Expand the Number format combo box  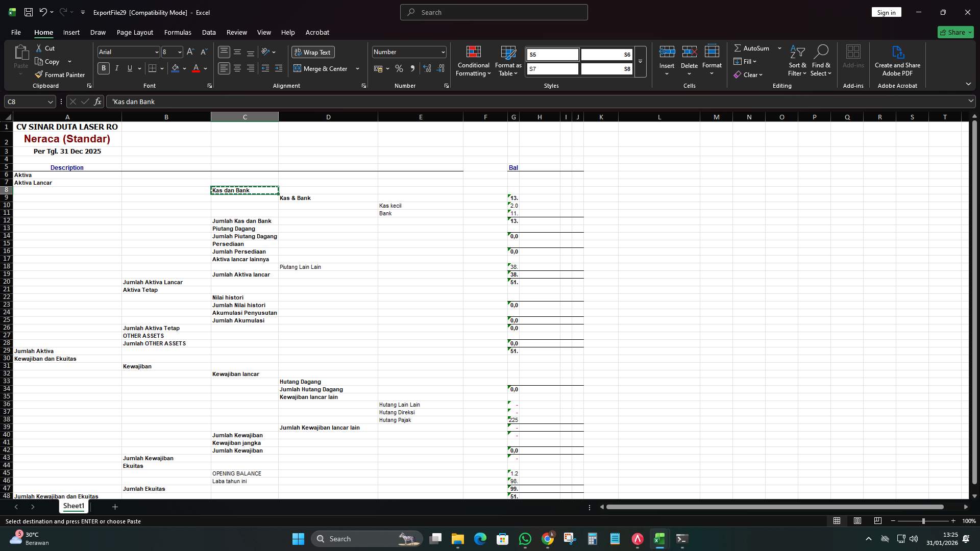tap(441, 52)
